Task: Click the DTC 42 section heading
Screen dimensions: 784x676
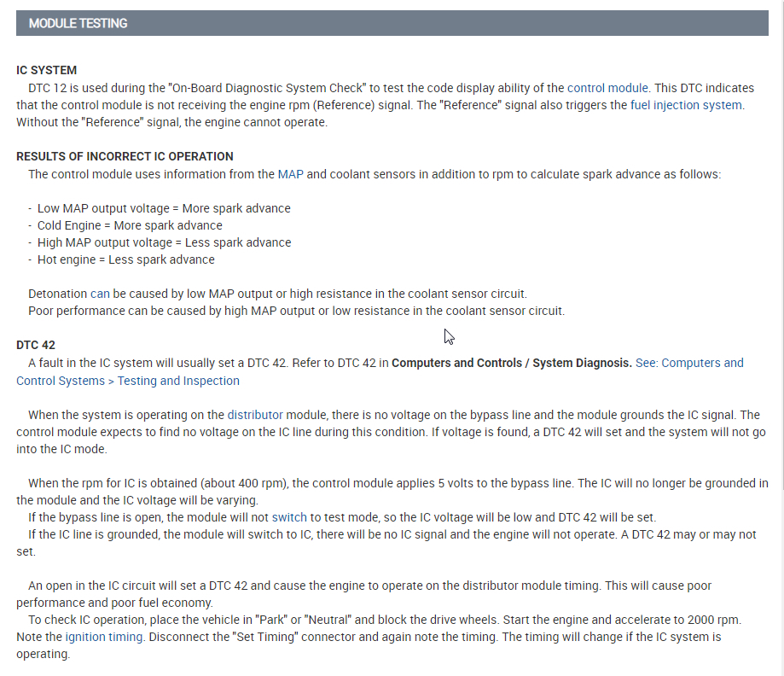Action: pos(36,346)
